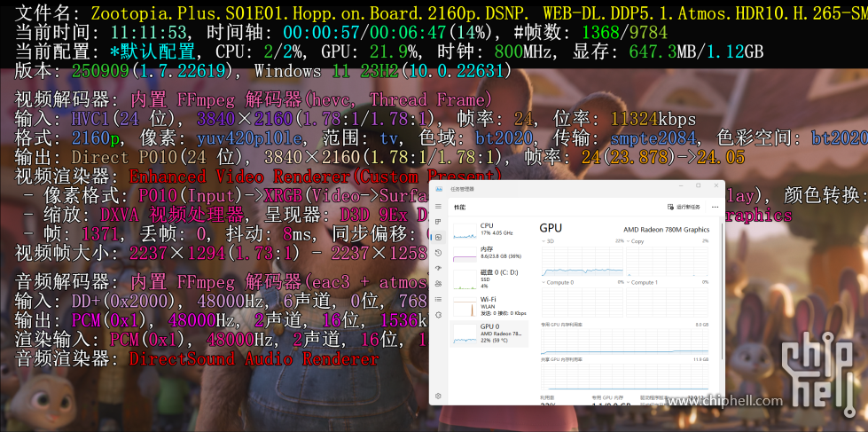Switch to the Processes page icon
Viewport: 868px width, 432px height.
[x=438, y=222]
